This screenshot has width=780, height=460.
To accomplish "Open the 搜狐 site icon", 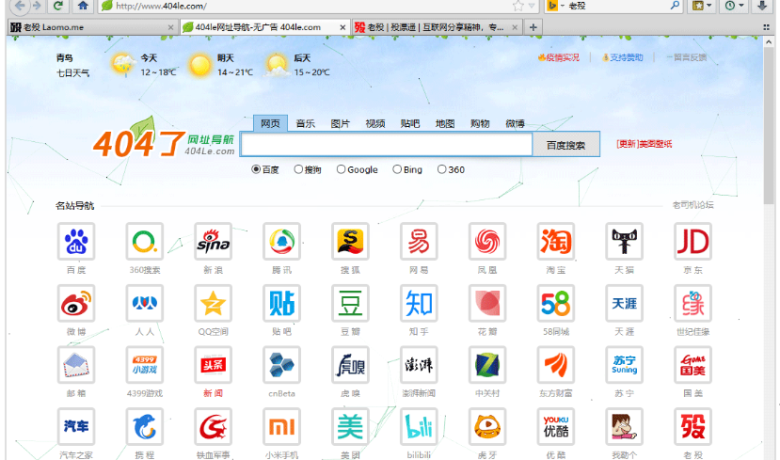I will coord(350,241).
